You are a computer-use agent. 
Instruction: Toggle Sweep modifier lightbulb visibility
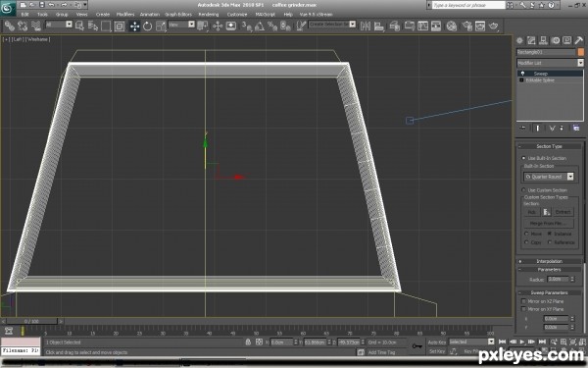522,74
